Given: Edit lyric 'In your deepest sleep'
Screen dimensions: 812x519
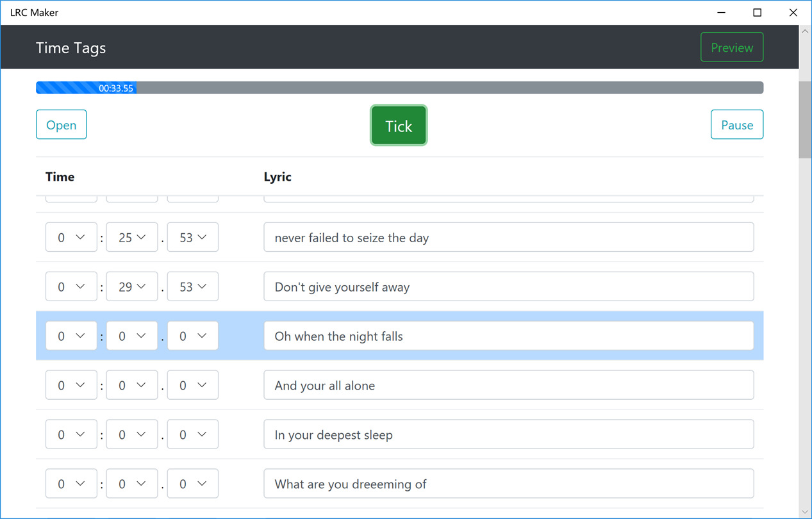Looking at the screenshot, I should [509, 434].
